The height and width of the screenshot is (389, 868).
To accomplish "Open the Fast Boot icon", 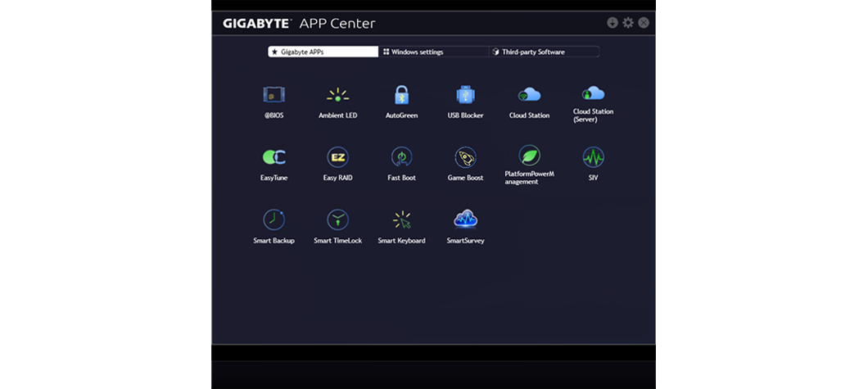I will tap(402, 157).
